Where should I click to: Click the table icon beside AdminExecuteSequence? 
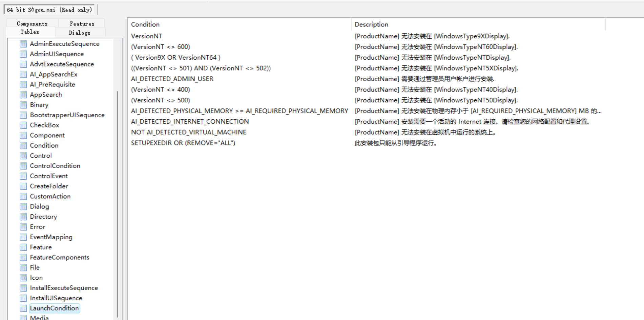pos(23,44)
